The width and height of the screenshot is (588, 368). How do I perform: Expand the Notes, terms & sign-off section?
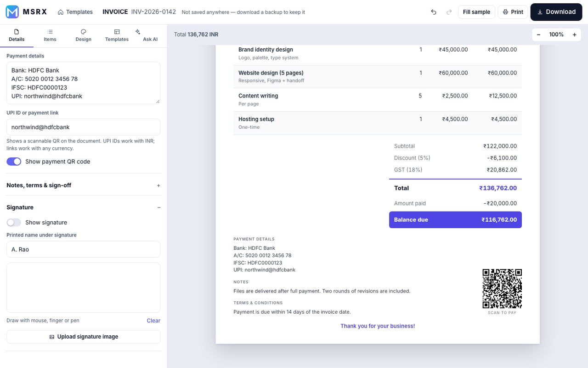84,185
